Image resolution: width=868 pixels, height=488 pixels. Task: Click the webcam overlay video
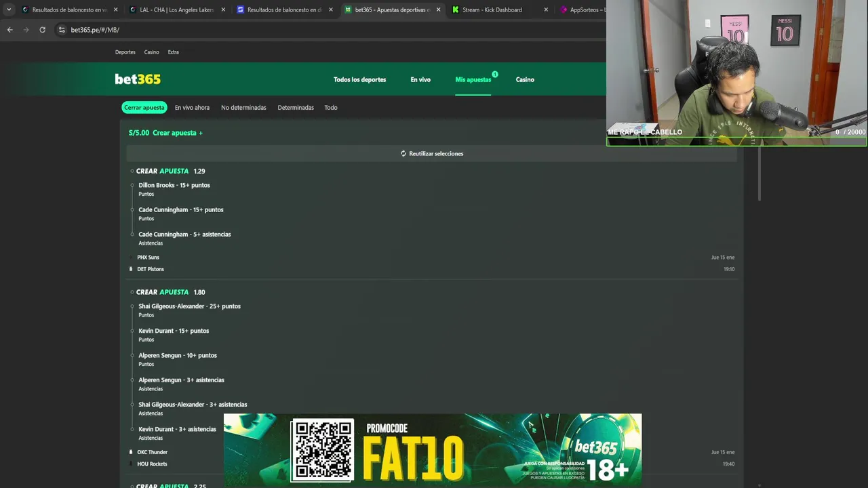pyautogui.click(x=736, y=73)
